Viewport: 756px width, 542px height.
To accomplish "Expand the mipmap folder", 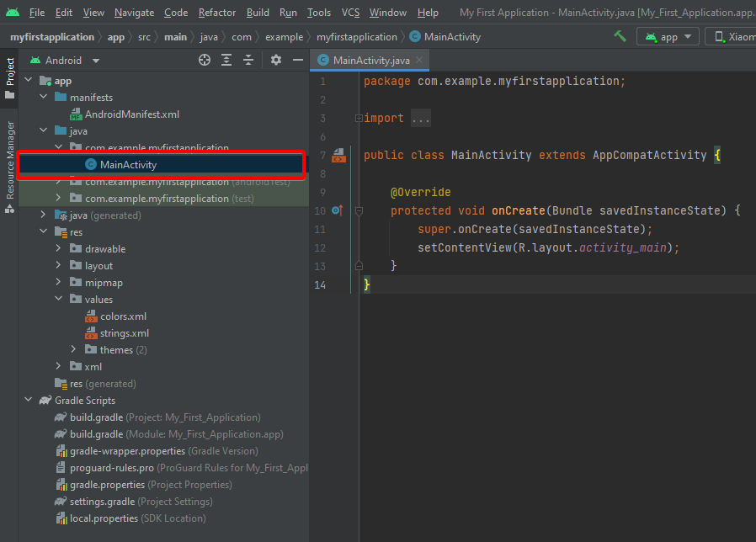I will [58, 282].
